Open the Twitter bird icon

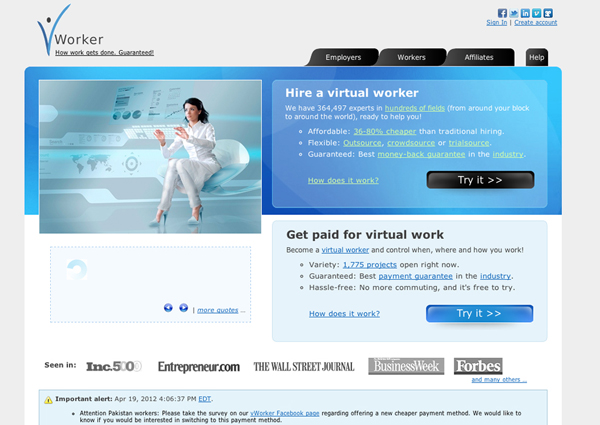click(x=514, y=13)
